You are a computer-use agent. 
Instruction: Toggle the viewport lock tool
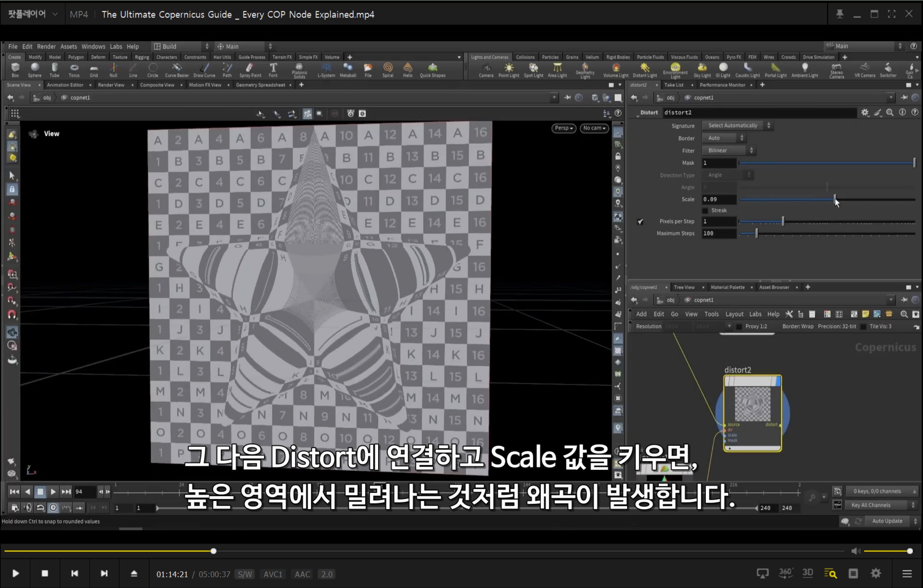pos(12,189)
